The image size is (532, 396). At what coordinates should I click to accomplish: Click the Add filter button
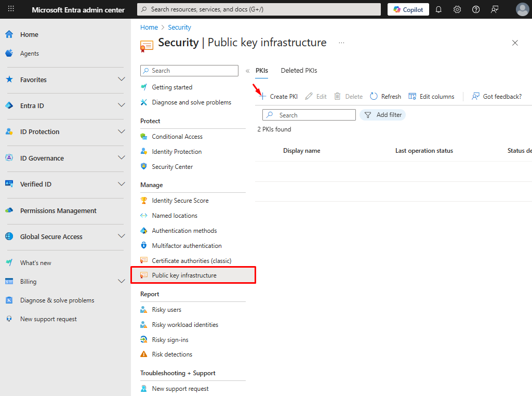(382, 115)
